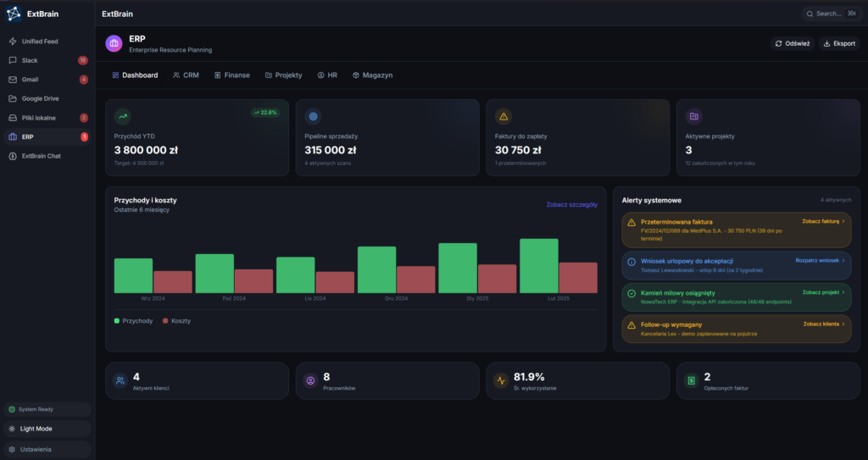Open Rozpatrz wniosek for leave request

pyautogui.click(x=820, y=261)
